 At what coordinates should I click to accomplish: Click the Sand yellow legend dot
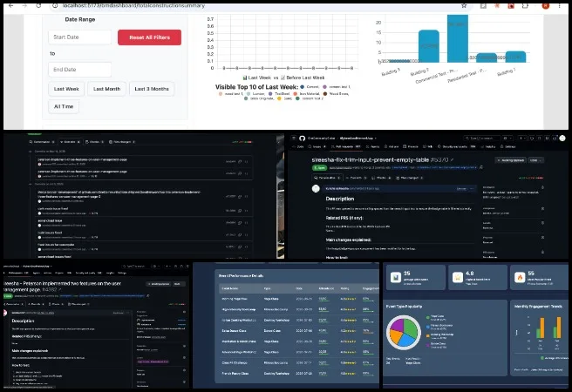coord(279,98)
